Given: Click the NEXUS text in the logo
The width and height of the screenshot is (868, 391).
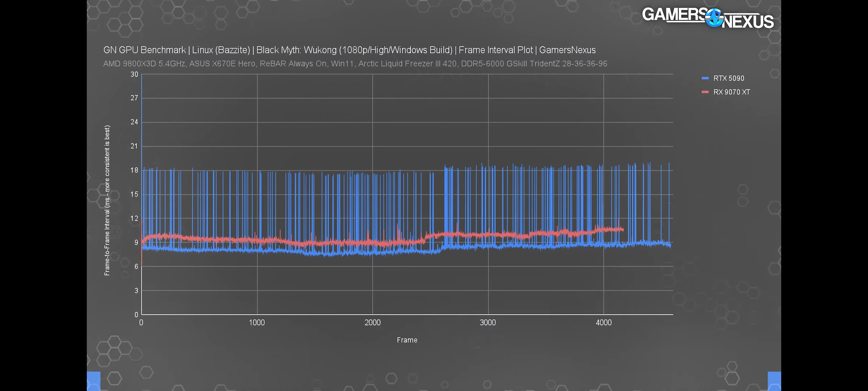Looking at the screenshot, I should 748,22.
